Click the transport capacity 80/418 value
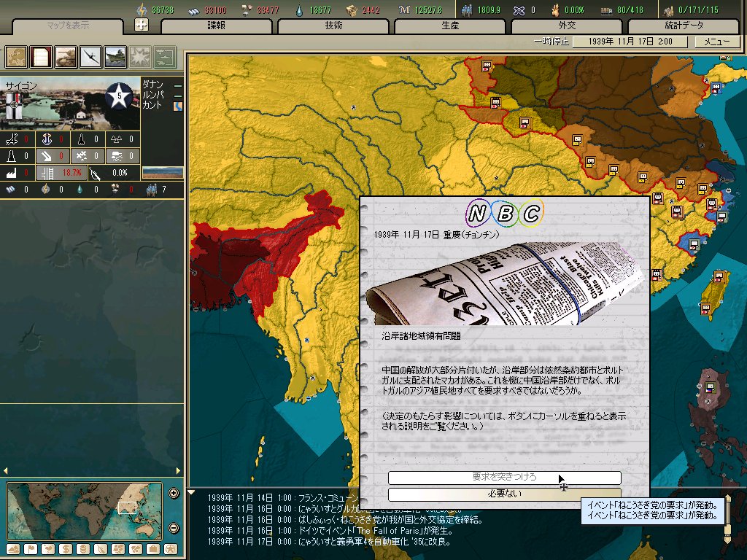This screenshot has height=560, width=747. pos(630,10)
